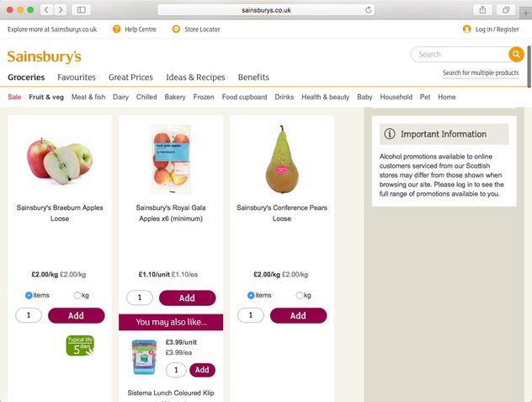Screen dimensions: 532x402
Task: Click the orange search magnifier icon
Action: [515, 54]
